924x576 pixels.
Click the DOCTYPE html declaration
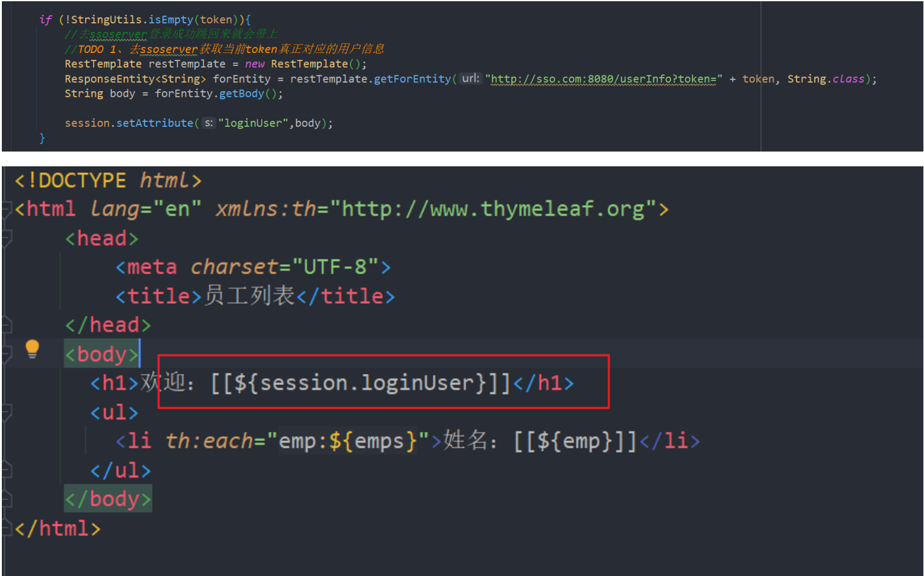pyautogui.click(x=108, y=181)
